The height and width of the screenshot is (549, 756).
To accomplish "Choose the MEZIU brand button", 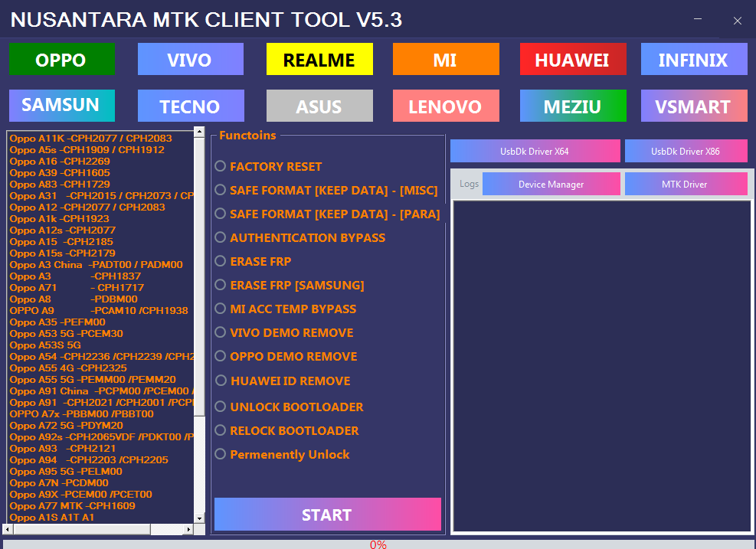I will 573,106.
